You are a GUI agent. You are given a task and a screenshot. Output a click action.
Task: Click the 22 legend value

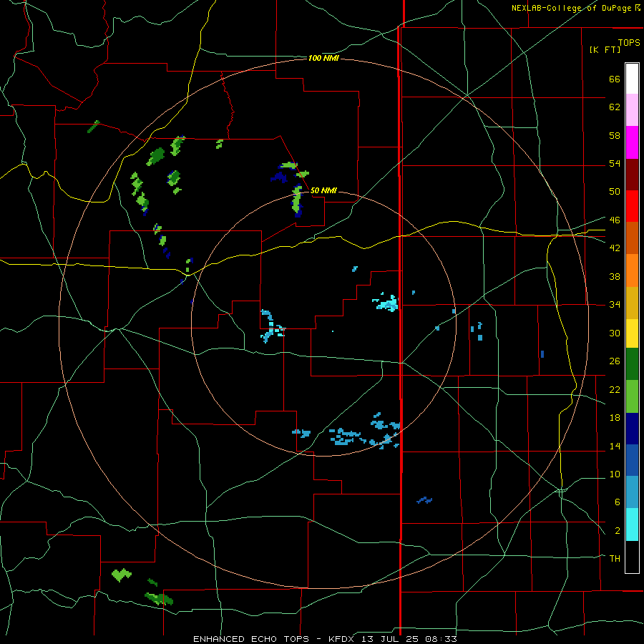(x=615, y=390)
